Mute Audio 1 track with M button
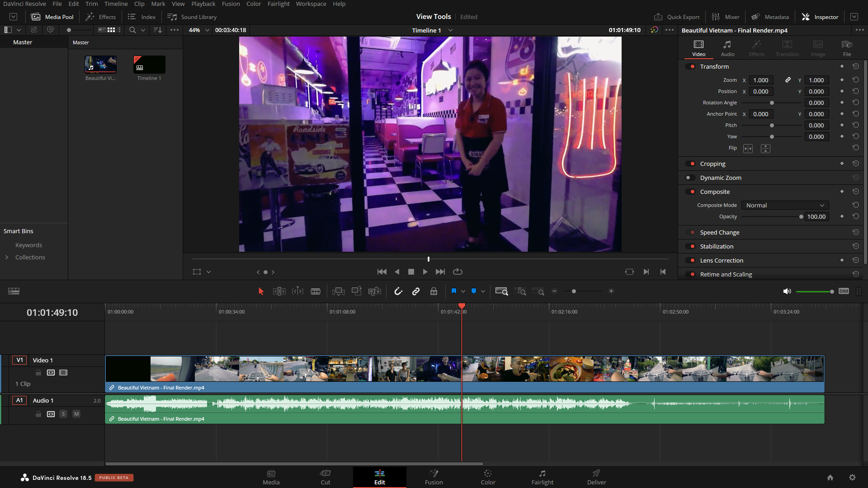The height and width of the screenshot is (488, 868). coord(76,414)
